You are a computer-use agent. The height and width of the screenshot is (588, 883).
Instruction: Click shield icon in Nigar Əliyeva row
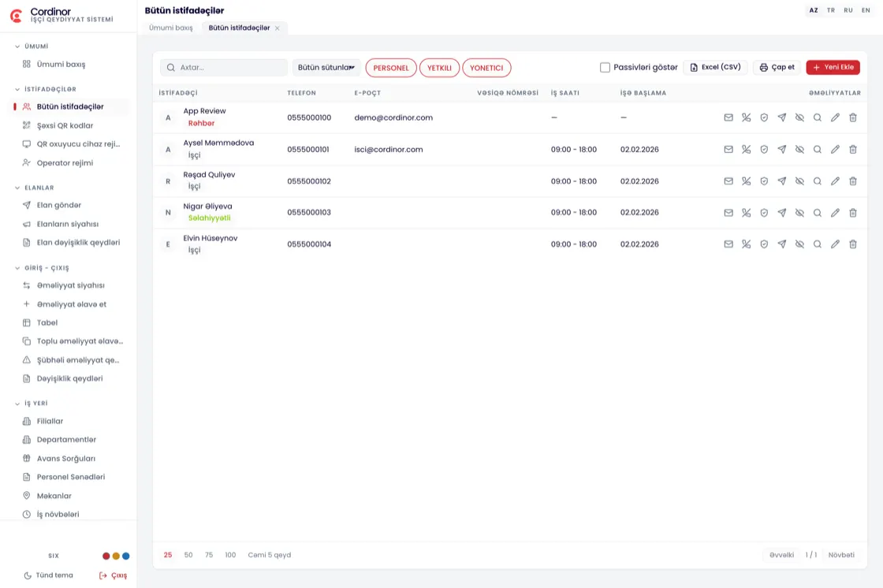tap(764, 212)
